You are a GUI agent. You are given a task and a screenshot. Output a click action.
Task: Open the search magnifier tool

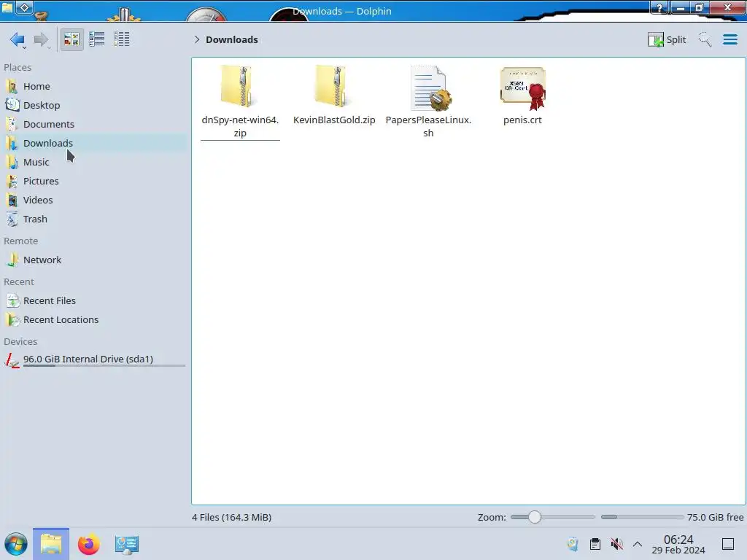click(705, 39)
